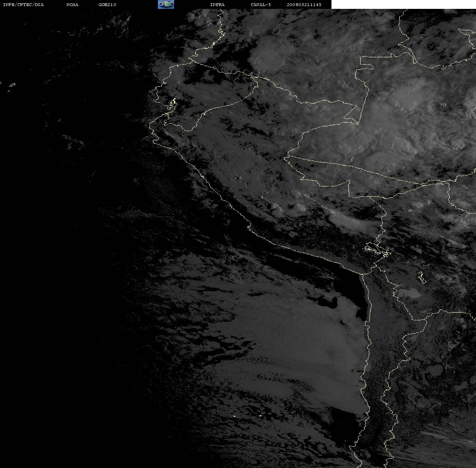Click the 200803211145 timestamp text
Screen dimensions: 476x468
pos(304,4)
